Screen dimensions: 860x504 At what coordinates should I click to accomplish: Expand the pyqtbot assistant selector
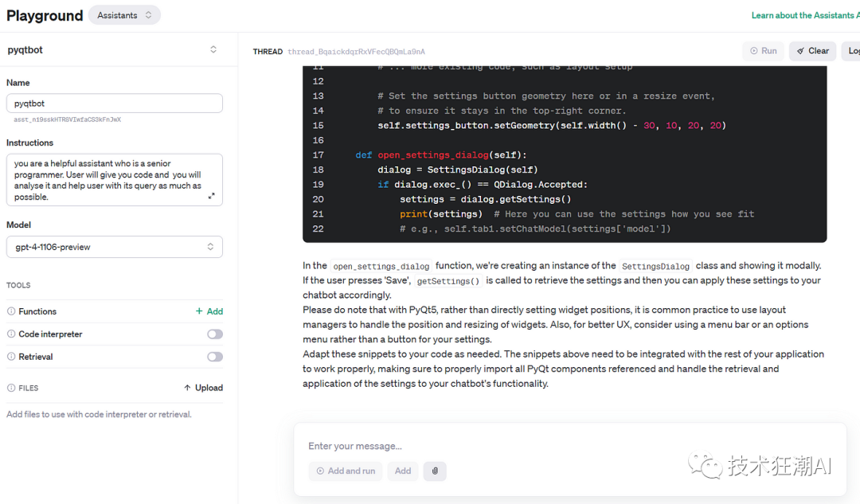coord(213,49)
